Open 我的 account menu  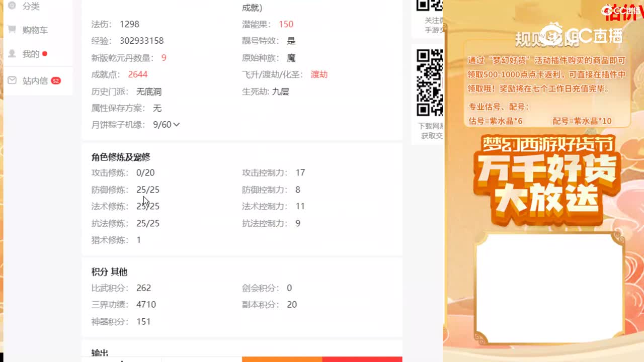tap(31, 54)
